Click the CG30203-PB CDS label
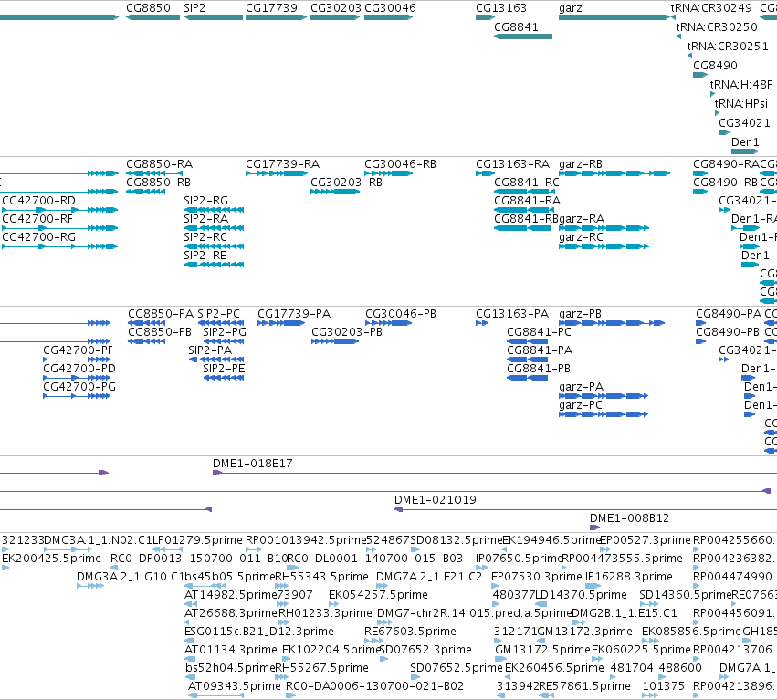This screenshot has height=700, width=777. coord(347,332)
